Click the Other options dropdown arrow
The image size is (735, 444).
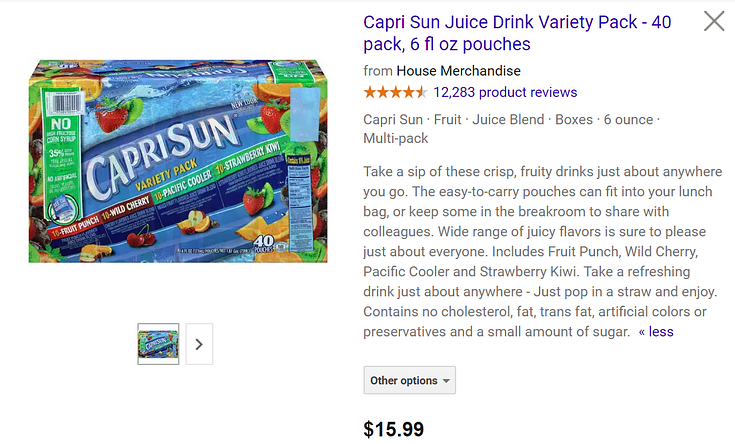pyautogui.click(x=446, y=381)
